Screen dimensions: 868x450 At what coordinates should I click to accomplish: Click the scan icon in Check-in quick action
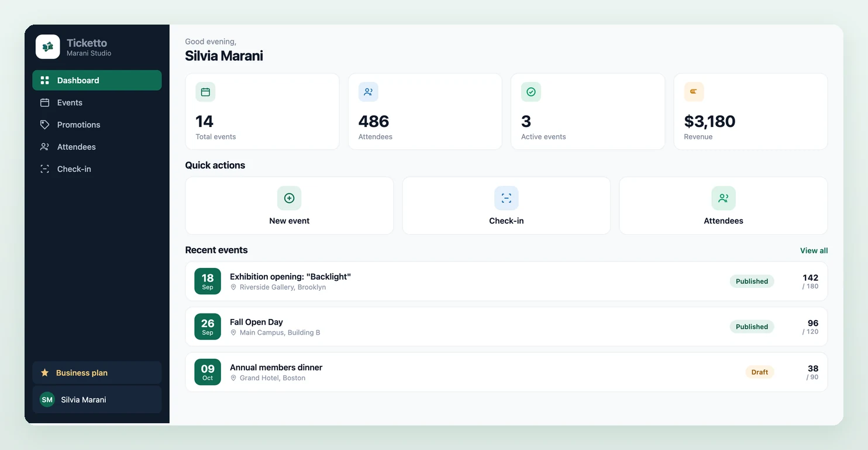point(507,198)
